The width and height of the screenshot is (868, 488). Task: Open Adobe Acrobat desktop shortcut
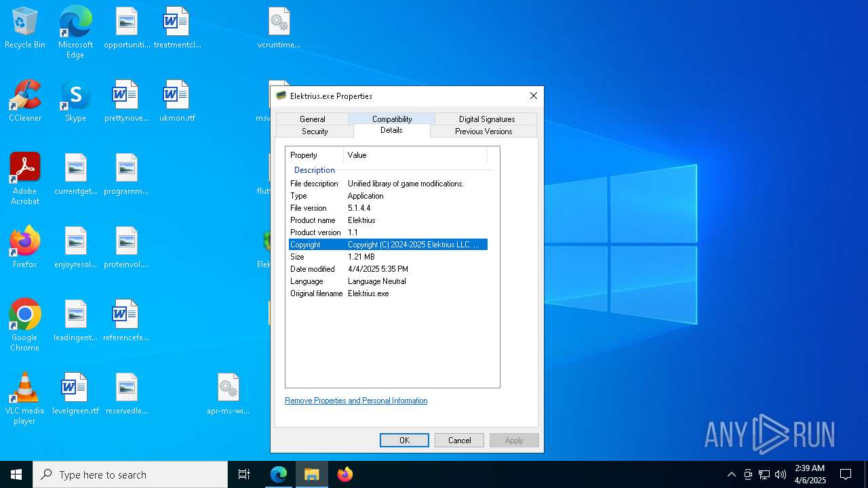click(25, 179)
